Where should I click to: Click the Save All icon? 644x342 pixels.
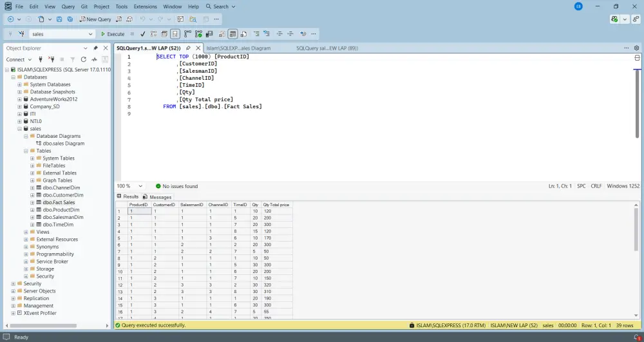tap(70, 19)
